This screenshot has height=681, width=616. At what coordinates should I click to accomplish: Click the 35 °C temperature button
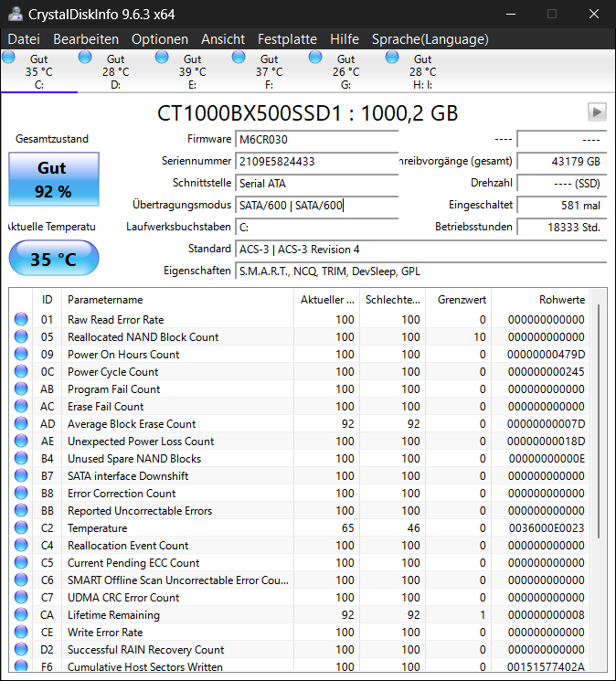point(54,259)
